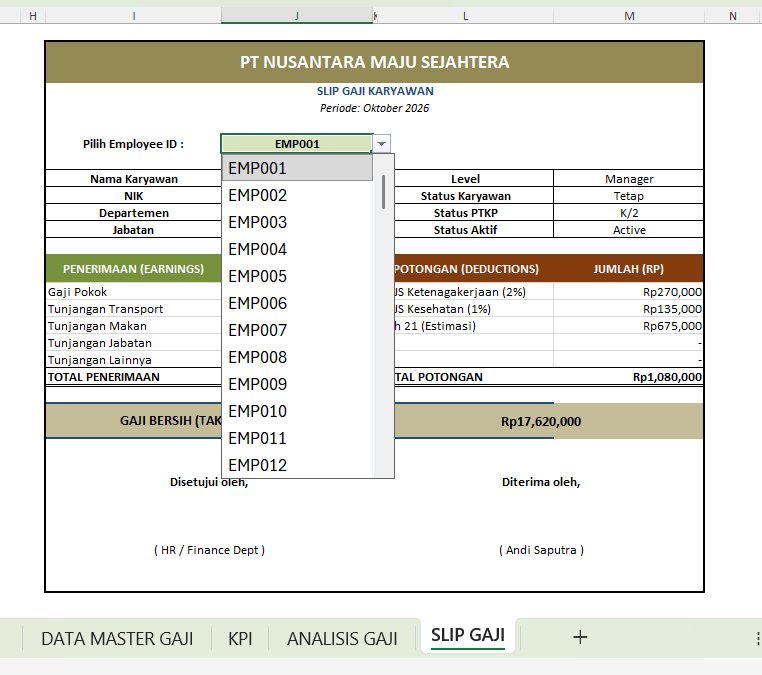Viewport: 762px width, 675px height.
Task: Choose EMP003 in the list
Action: 297,222
